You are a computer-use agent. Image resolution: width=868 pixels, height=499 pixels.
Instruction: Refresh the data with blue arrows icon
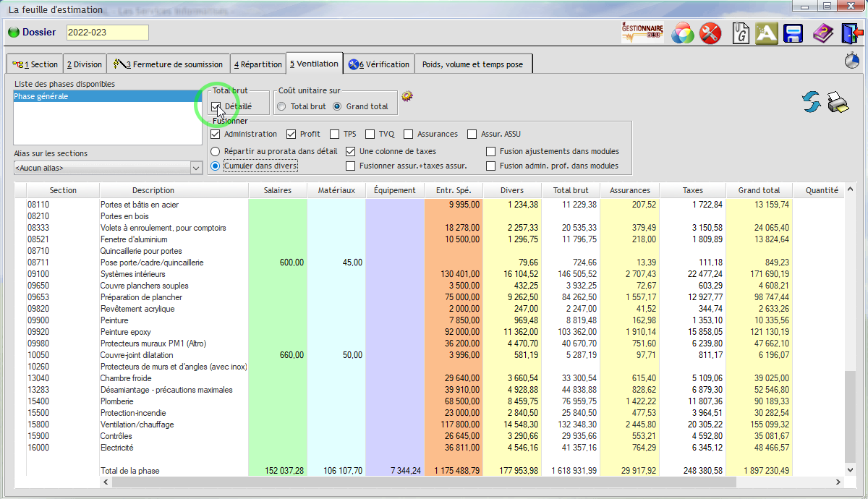tap(811, 103)
